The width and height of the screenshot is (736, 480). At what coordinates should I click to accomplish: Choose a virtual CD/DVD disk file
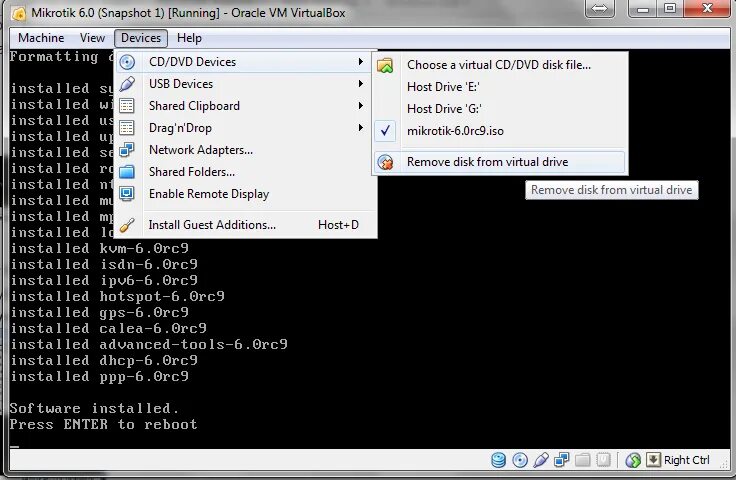(x=500, y=65)
